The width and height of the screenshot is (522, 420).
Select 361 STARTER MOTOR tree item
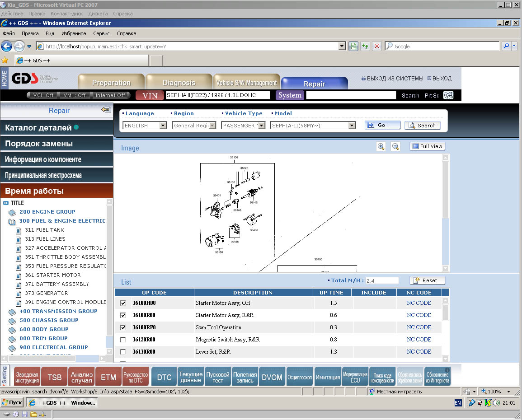click(x=58, y=275)
